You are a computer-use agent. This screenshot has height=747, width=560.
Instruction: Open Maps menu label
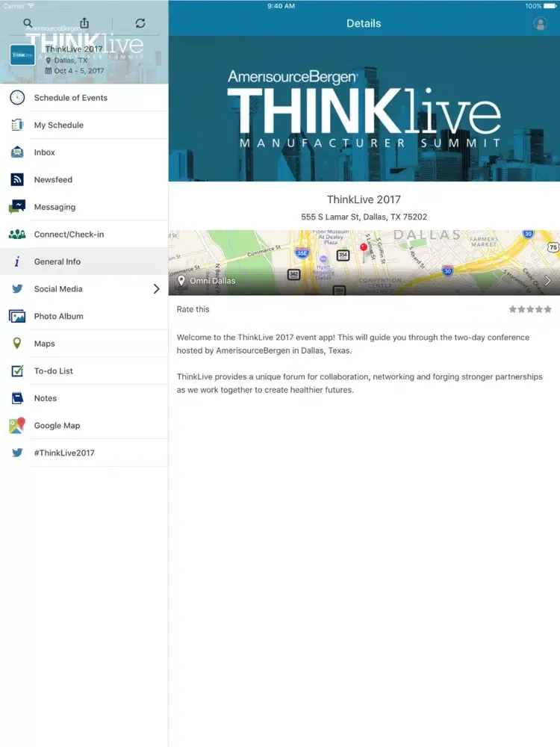coord(44,344)
